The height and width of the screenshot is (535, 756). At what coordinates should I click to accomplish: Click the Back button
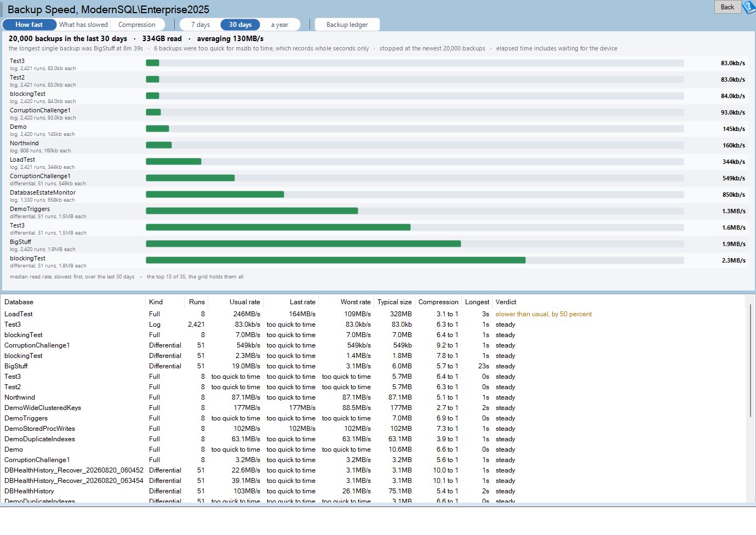point(728,7)
